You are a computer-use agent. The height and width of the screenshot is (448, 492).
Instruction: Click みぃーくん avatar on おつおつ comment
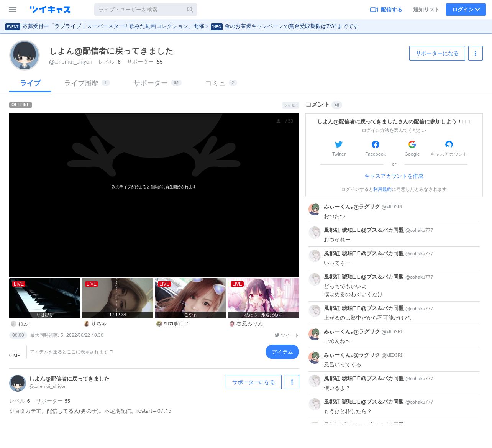pyautogui.click(x=315, y=209)
